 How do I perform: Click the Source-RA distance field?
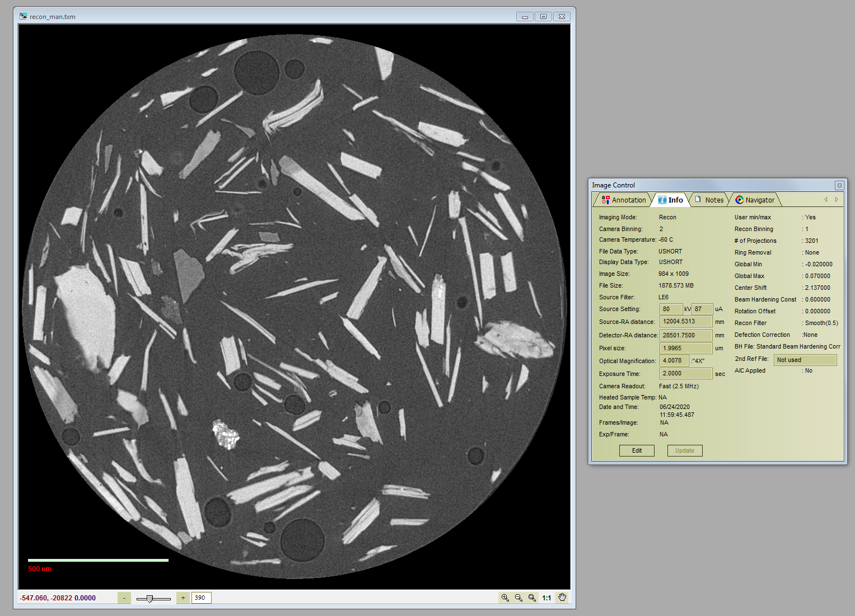click(x=686, y=321)
